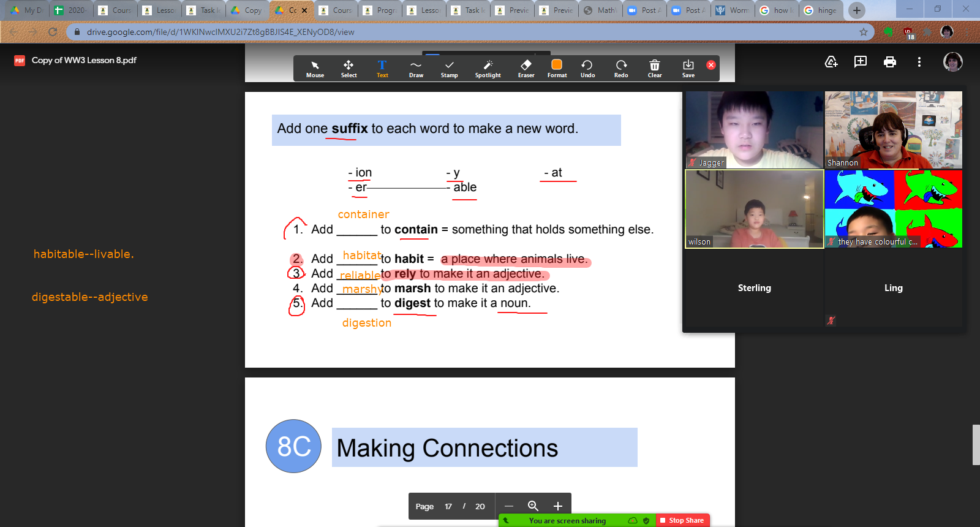980x527 pixels.
Task: Select Shannon's video thumbnail
Action: [x=894, y=130]
